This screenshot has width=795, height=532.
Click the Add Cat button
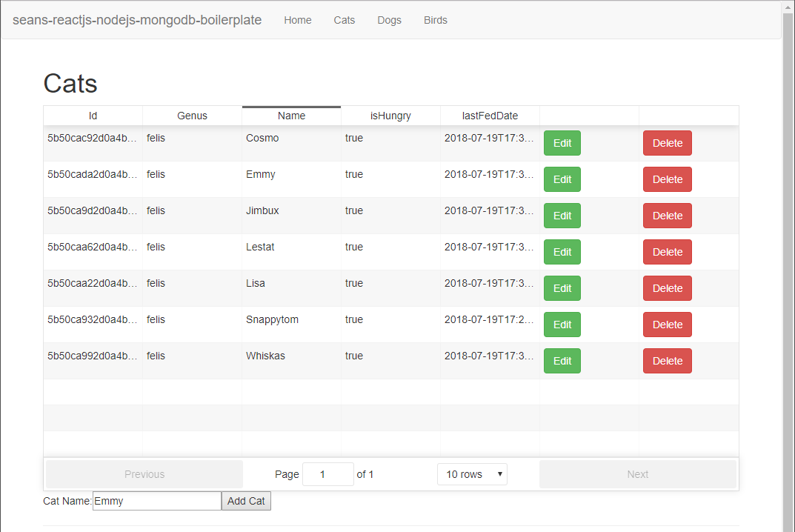pos(246,501)
